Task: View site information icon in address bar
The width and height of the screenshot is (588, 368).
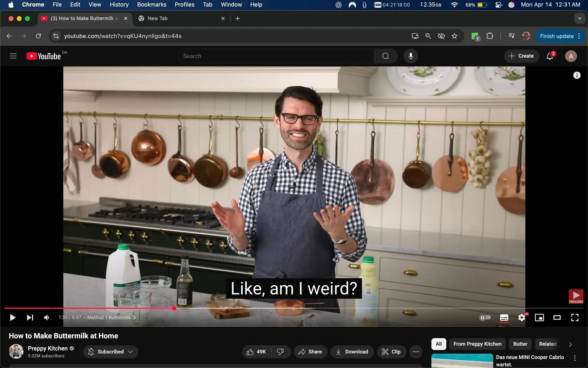Action: tap(56, 36)
